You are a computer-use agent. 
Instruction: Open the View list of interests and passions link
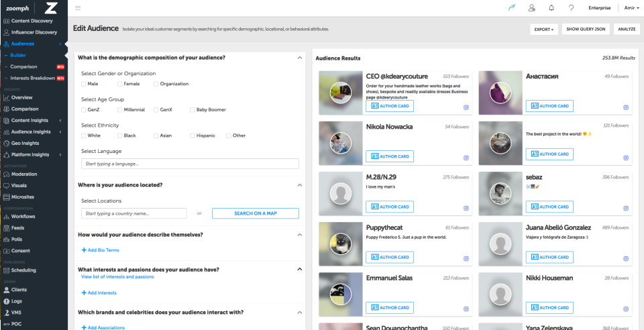[x=117, y=277]
